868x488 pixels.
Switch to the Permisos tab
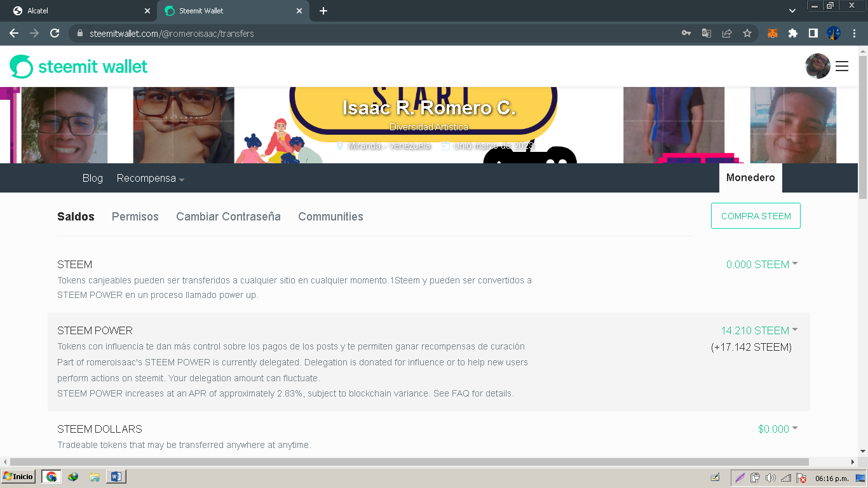[x=135, y=217]
